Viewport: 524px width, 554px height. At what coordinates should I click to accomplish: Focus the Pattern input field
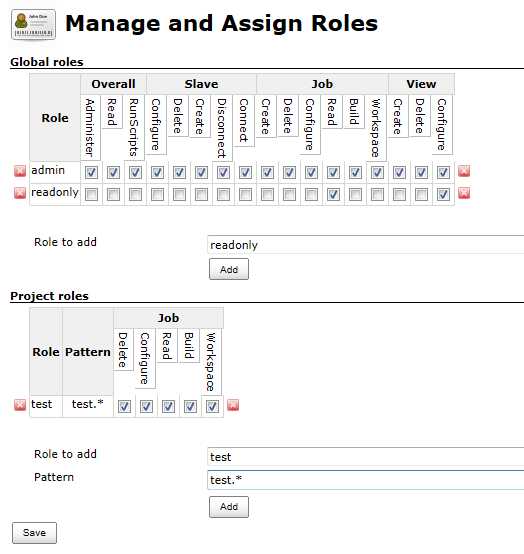coord(366,480)
